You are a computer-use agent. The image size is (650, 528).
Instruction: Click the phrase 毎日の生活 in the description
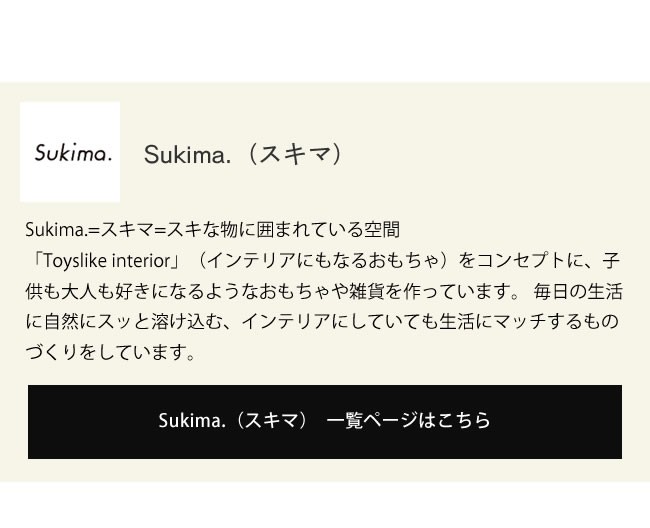click(x=578, y=291)
